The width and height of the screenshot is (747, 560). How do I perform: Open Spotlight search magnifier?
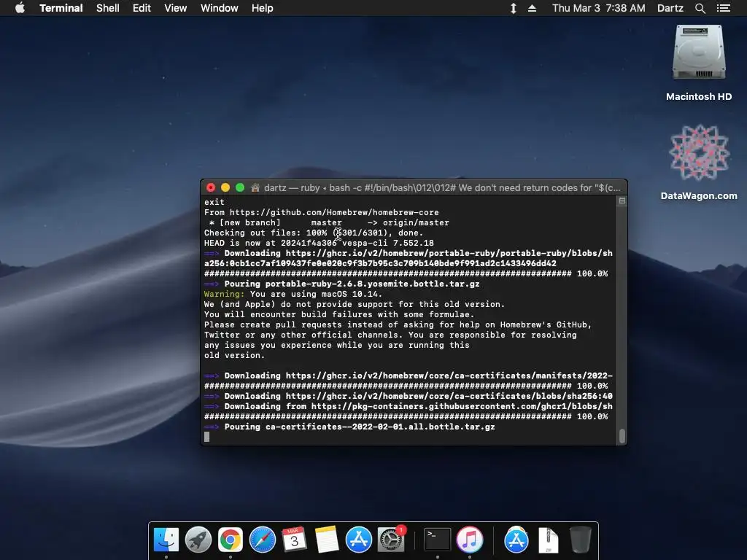point(700,8)
